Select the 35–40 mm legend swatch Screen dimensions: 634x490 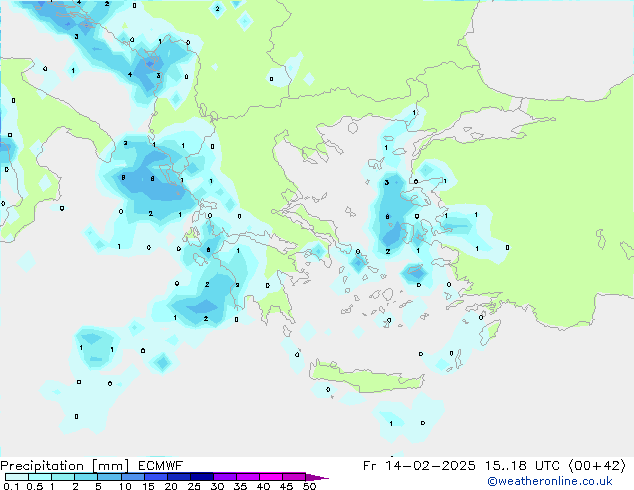pos(248,477)
